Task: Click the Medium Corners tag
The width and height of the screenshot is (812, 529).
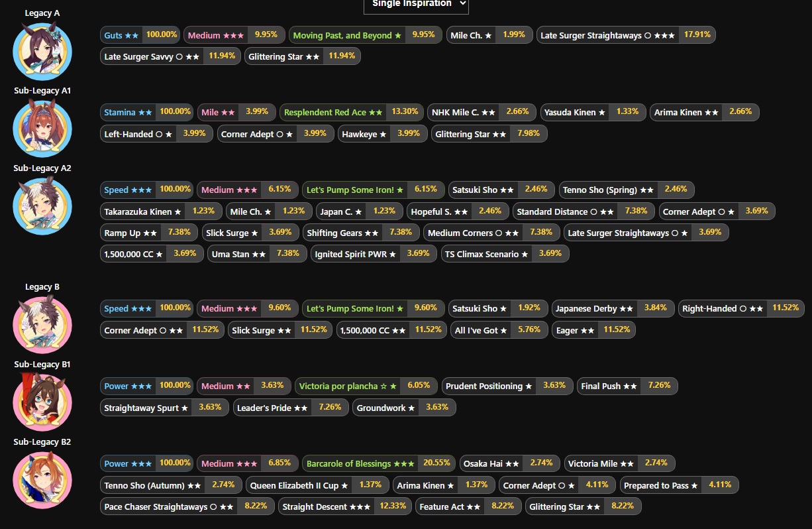Action: point(491,232)
